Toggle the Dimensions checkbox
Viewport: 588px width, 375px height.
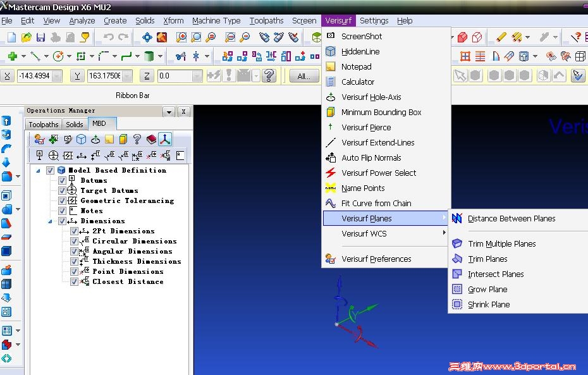tap(62, 221)
